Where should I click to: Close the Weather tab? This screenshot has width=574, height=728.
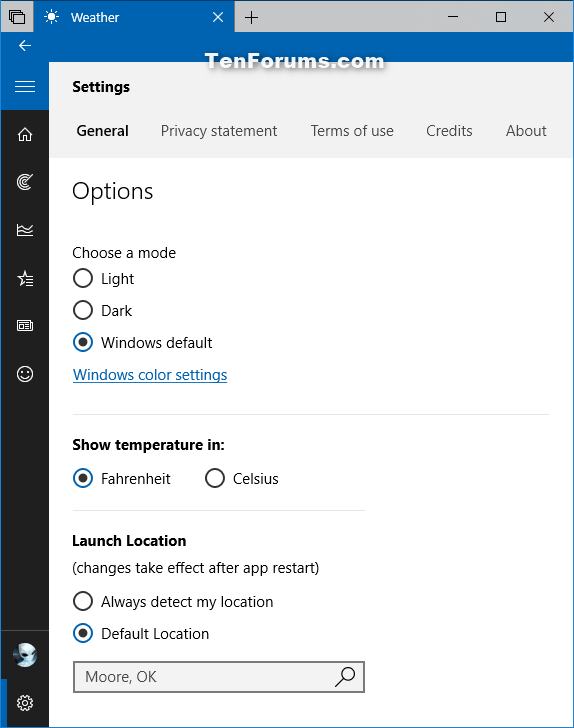click(218, 17)
